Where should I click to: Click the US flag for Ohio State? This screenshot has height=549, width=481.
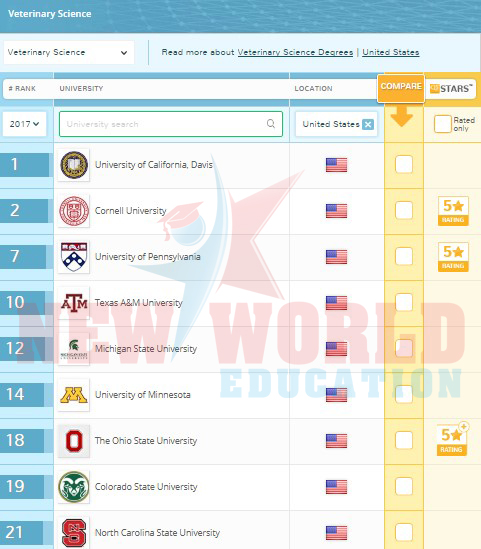336,441
